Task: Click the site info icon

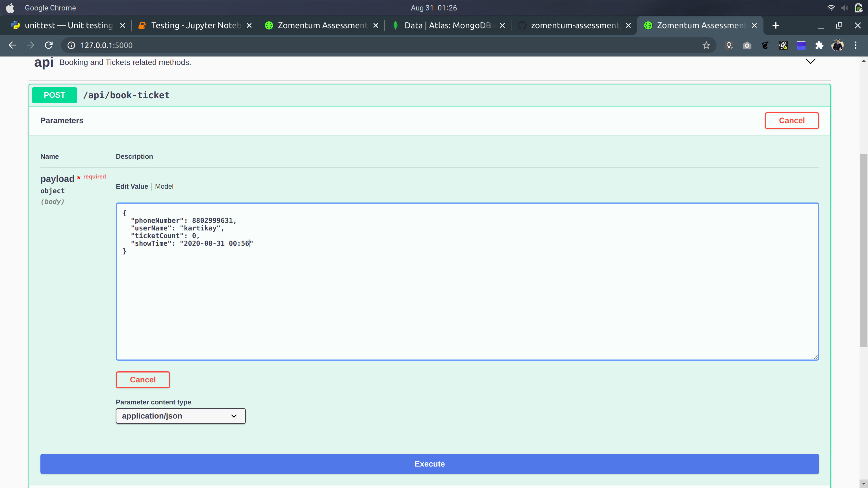Action: (71, 45)
